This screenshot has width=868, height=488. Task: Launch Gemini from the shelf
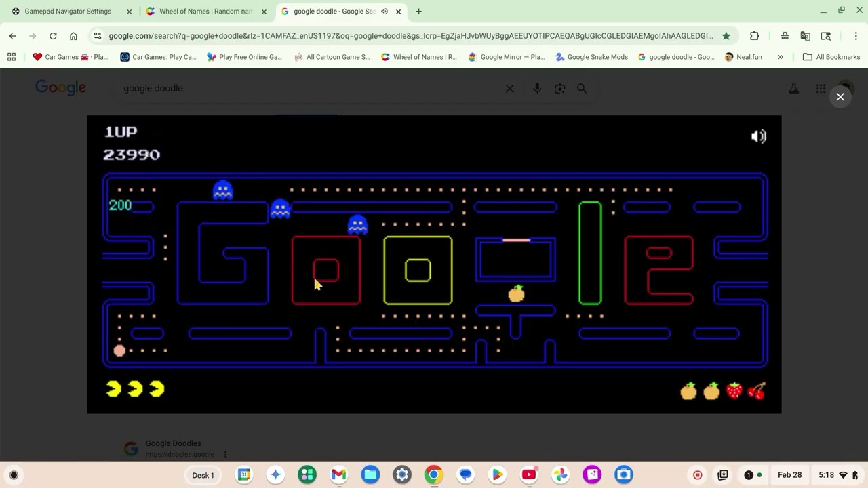(x=275, y=475)
